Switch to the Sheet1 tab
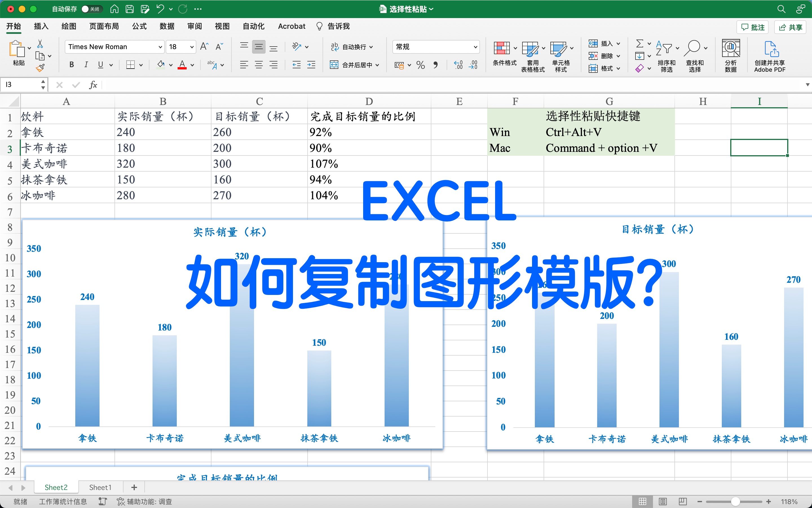812x508 pixels. (x=100, y=487)
